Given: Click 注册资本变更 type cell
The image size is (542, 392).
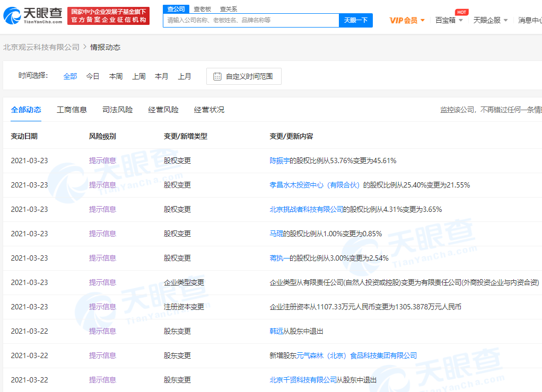Looking at the screenshot, I should click(184, 307).
